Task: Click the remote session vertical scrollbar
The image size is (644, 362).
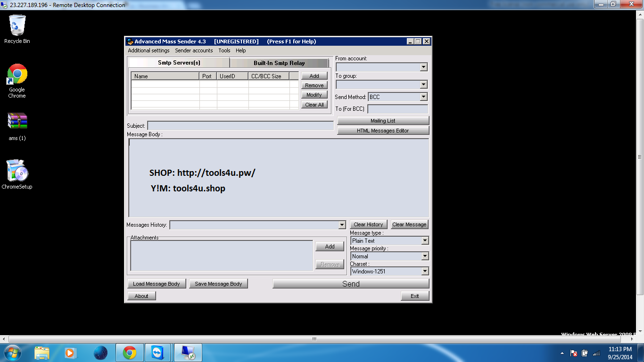Action: tap(640, 157)
